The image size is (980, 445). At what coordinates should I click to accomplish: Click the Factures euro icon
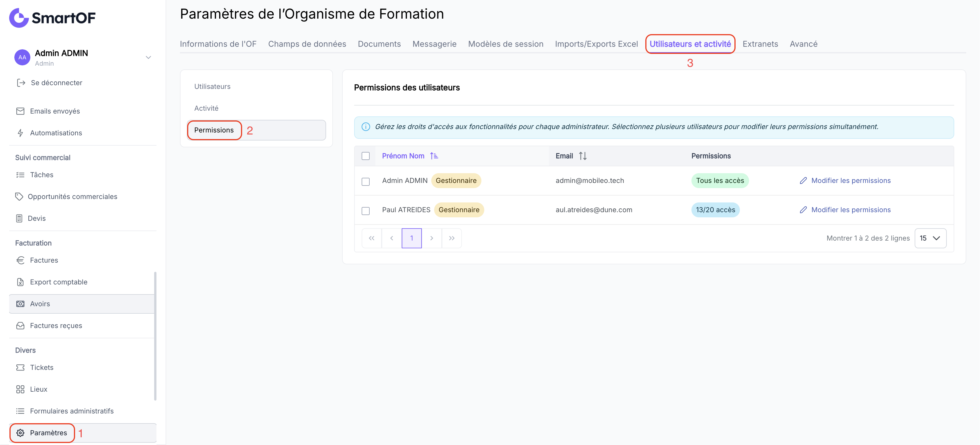pos(20,260)
